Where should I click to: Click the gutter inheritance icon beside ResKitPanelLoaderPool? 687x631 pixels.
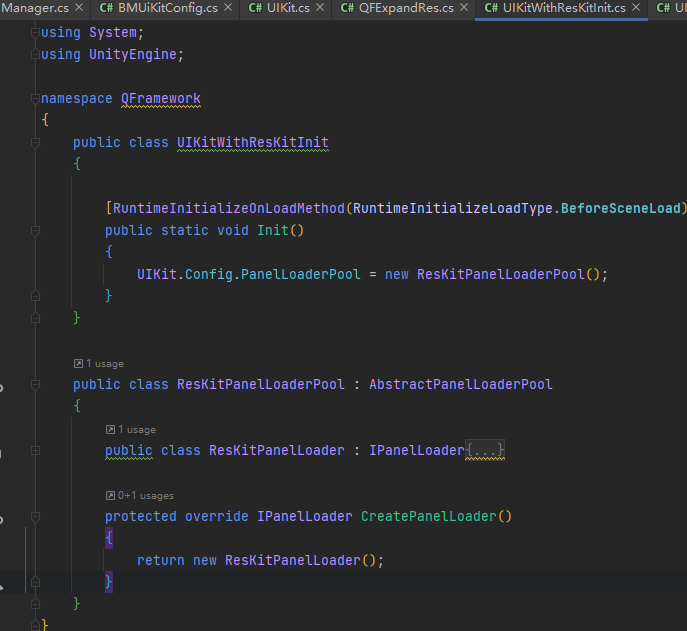(1, 388)
